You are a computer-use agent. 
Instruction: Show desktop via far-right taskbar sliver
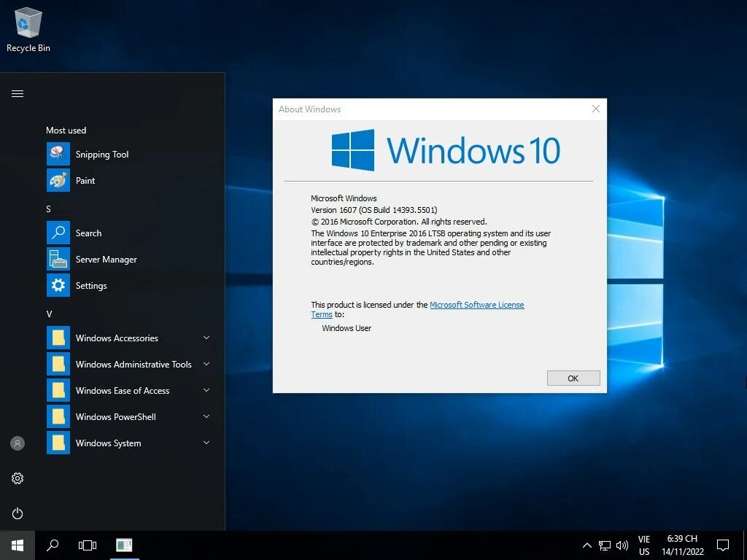745,545
